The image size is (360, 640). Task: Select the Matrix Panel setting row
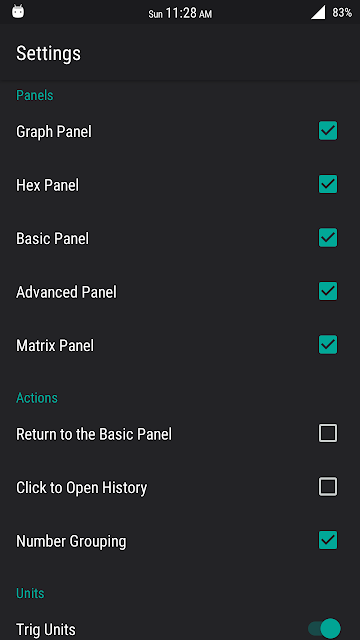click(x=180, y=345)
